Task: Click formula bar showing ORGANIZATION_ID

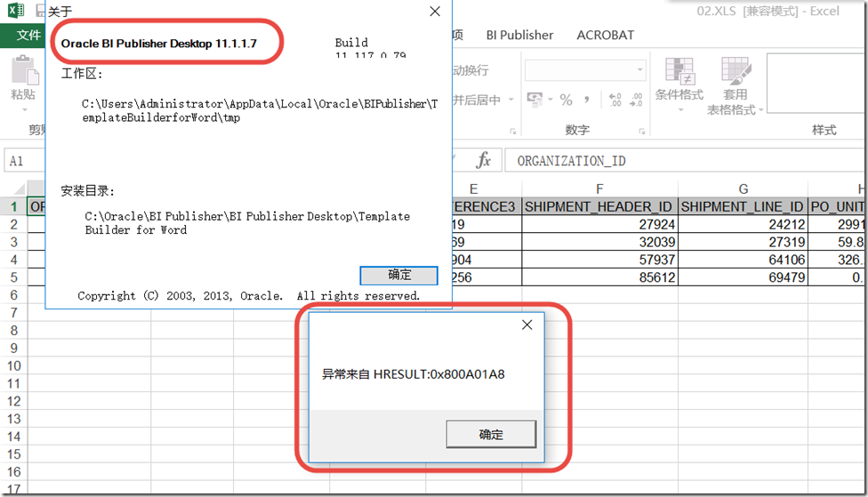Action: coord(686,161)
